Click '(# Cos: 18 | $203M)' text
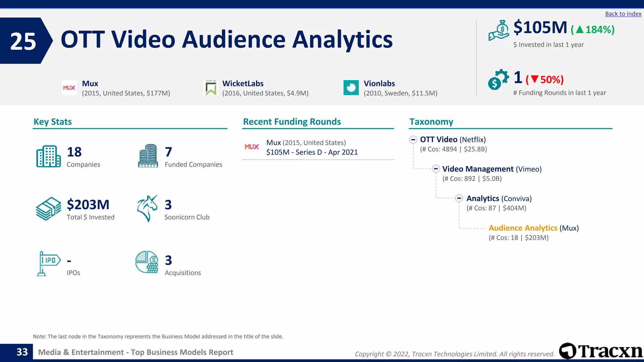Image resolution: width=644 pixels, height=362 pixels. tap(519, 238)
